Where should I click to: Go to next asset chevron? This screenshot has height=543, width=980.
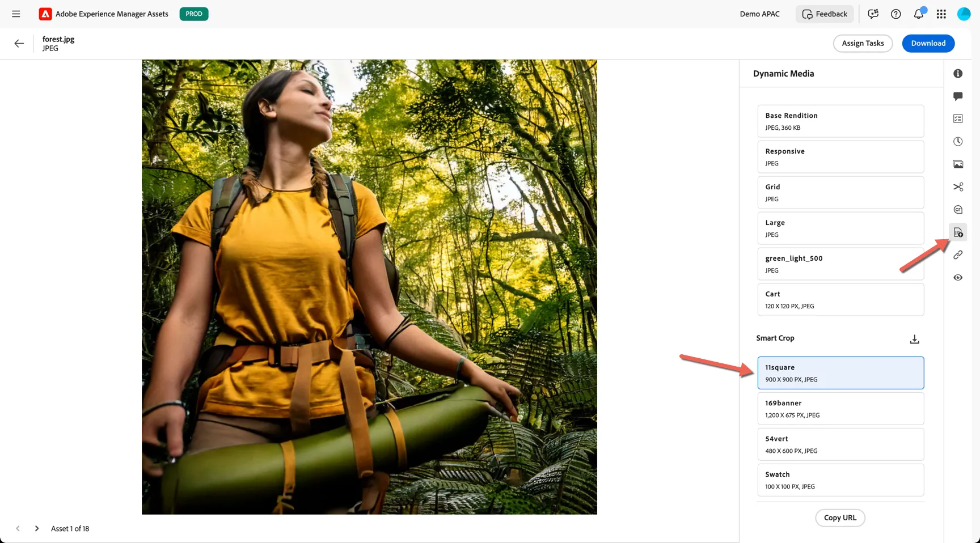click(37, 529)
